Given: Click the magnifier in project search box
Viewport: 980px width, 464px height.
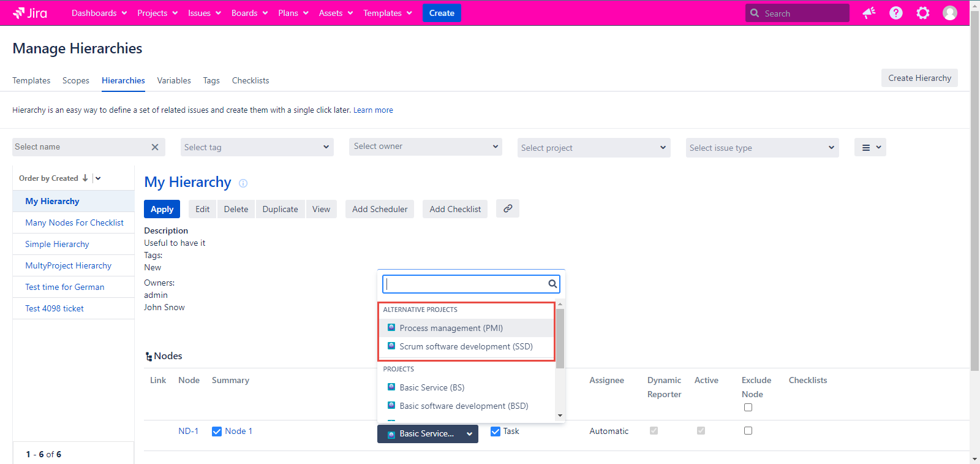Looking at the screenshot, I should click(x=552, y=284).
